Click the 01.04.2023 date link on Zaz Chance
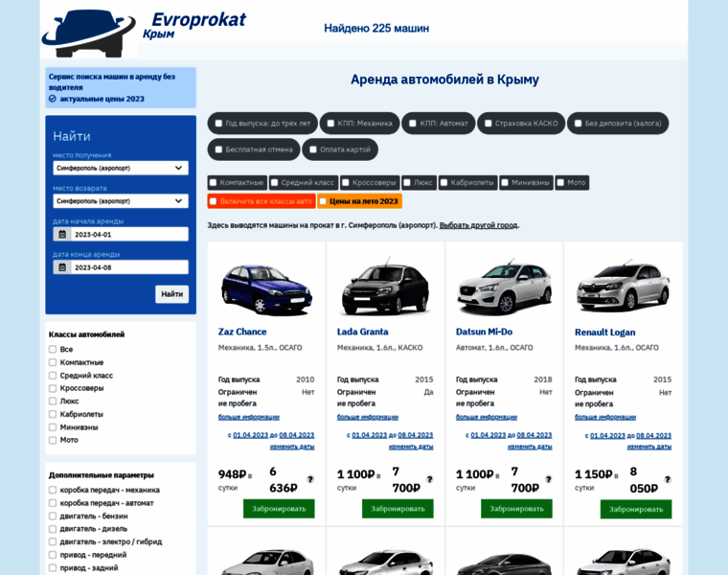This screenshot has height=575, width=728. (x=251, y=435)
